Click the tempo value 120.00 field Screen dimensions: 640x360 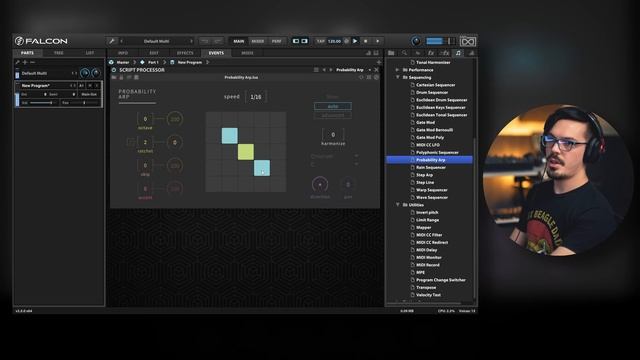(334, 41)
